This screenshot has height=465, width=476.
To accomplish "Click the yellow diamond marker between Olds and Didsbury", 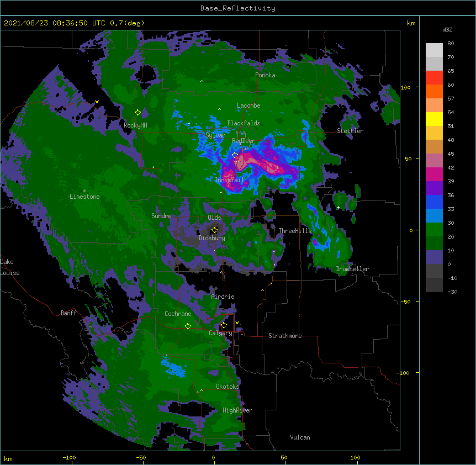I will 214,230.
